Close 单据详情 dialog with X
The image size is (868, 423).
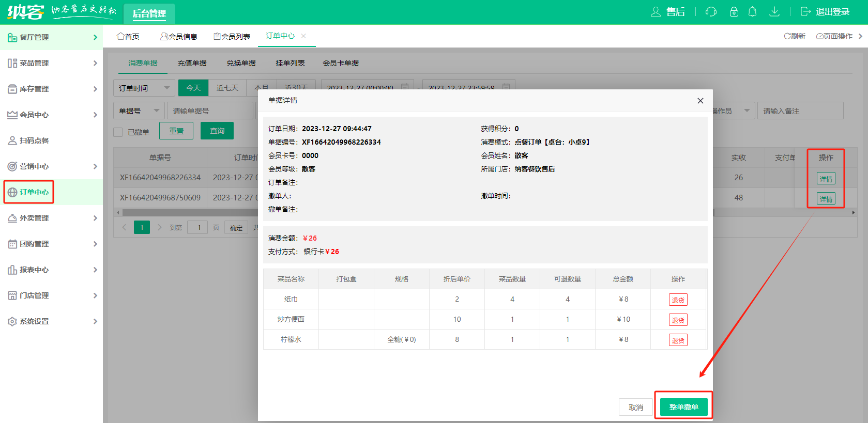(x=701, y=101)
